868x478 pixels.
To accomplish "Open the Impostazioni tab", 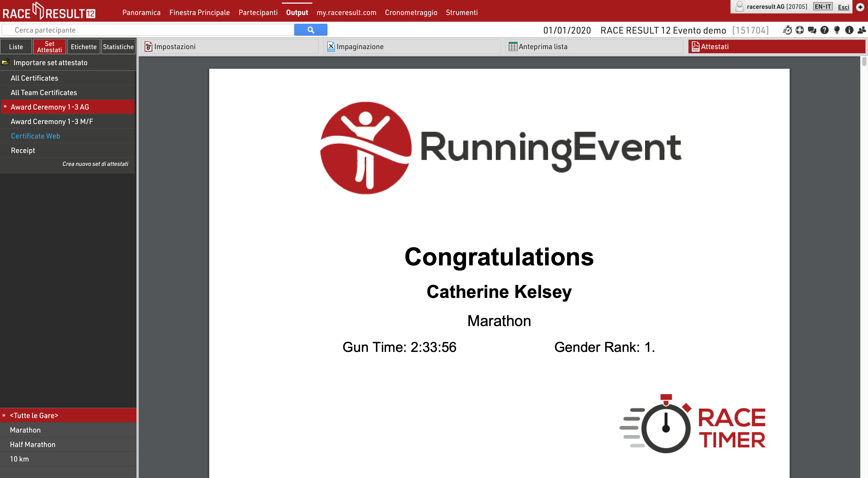I will click(x=230, y=47).
